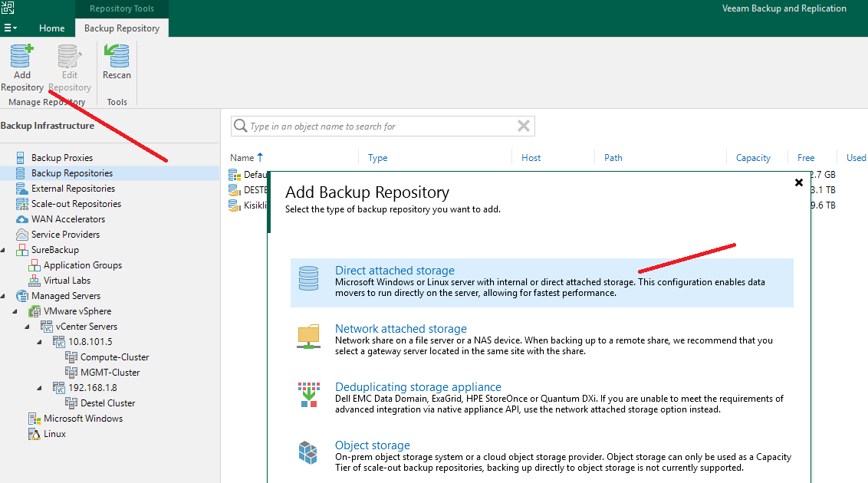Click the Virtual Labs icon
This screenshot has height=483, width=868.
[35, 281]
